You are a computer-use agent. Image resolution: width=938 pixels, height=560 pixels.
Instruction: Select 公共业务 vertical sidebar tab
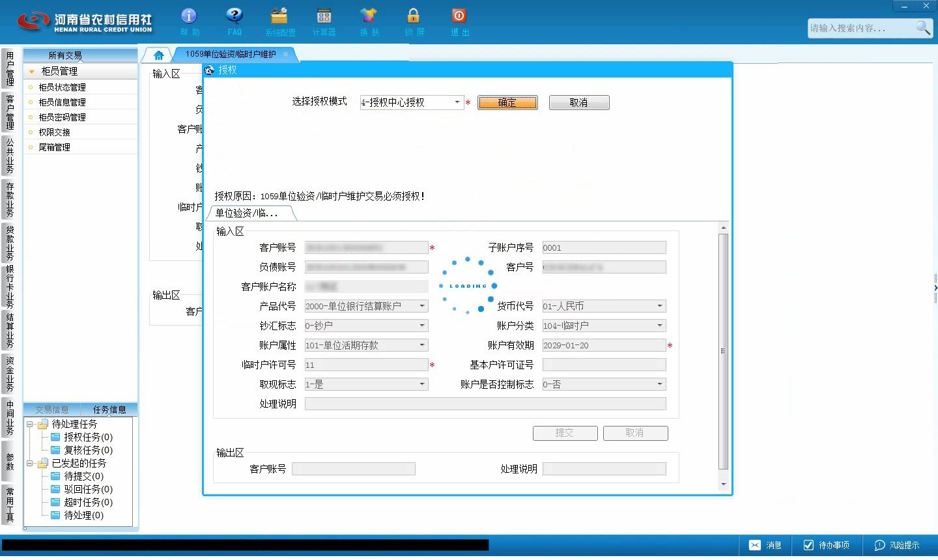pyautogui.click(x=10, y=156)
